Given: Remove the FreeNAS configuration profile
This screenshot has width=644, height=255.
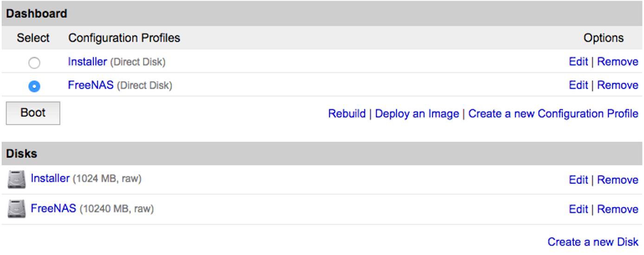Looking at the screenshot, I should click(x=618, y=85).
